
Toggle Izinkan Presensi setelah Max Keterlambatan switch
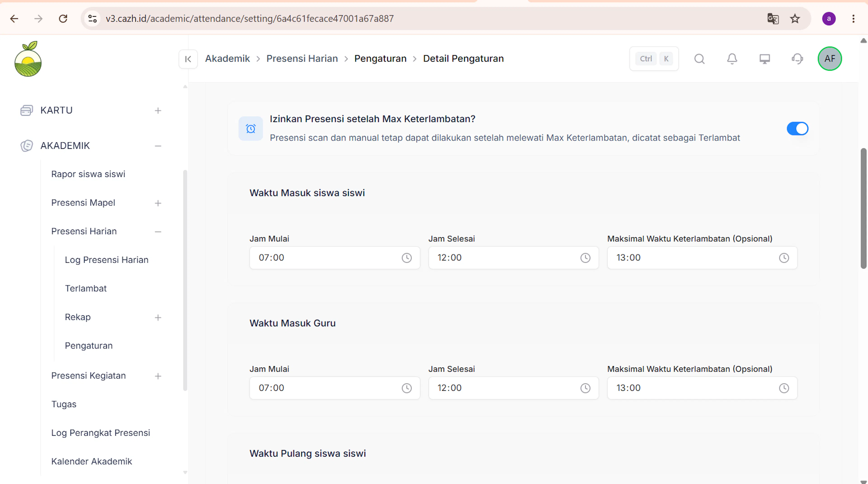click(797, 129)
